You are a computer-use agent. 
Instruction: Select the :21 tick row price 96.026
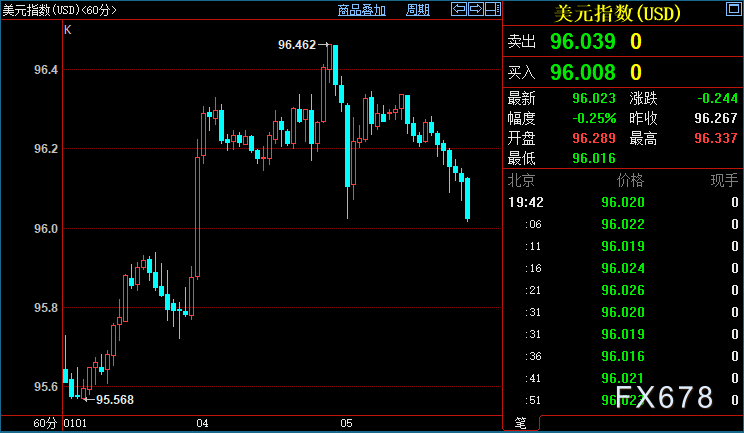(x=623, y=290)
